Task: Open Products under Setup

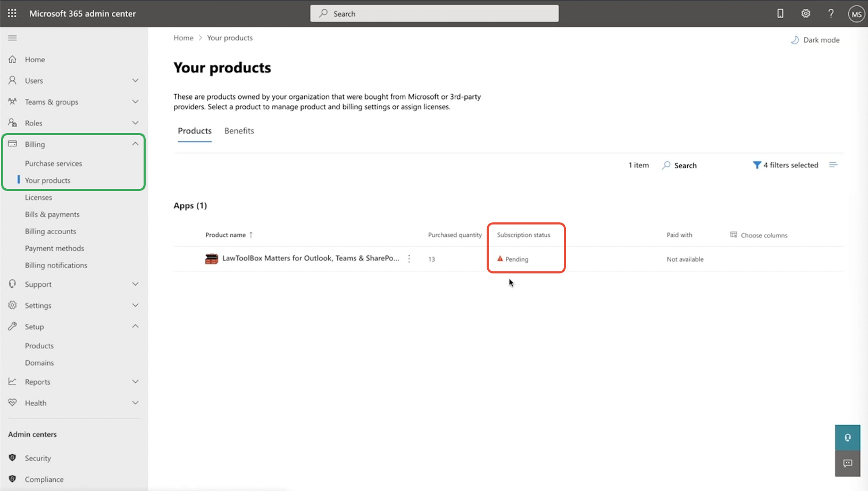Action: tap(39, 346)
